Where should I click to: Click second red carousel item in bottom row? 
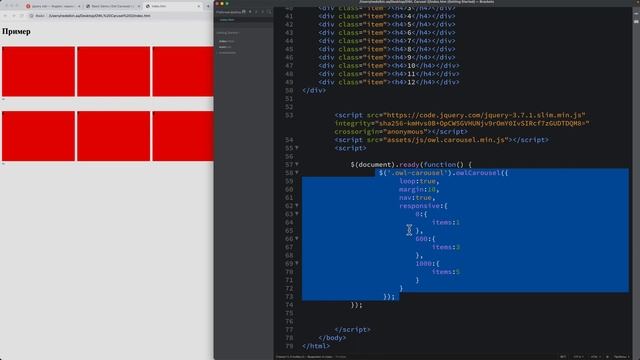pos(113,136)
